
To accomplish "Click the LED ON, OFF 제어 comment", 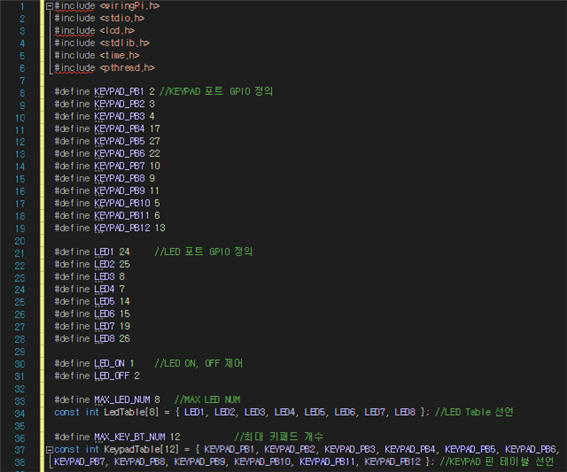I will (199, 363).
